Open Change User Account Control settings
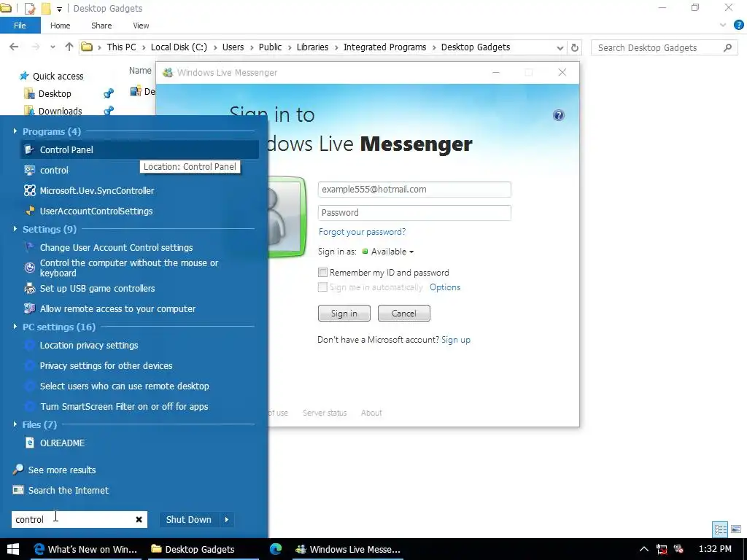Viewport: 747px width, 560px height. [x=116, y=248]
